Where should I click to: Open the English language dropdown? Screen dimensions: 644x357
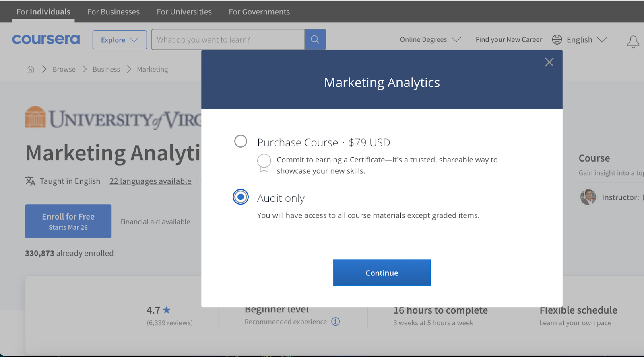click(x=586, y=39)
